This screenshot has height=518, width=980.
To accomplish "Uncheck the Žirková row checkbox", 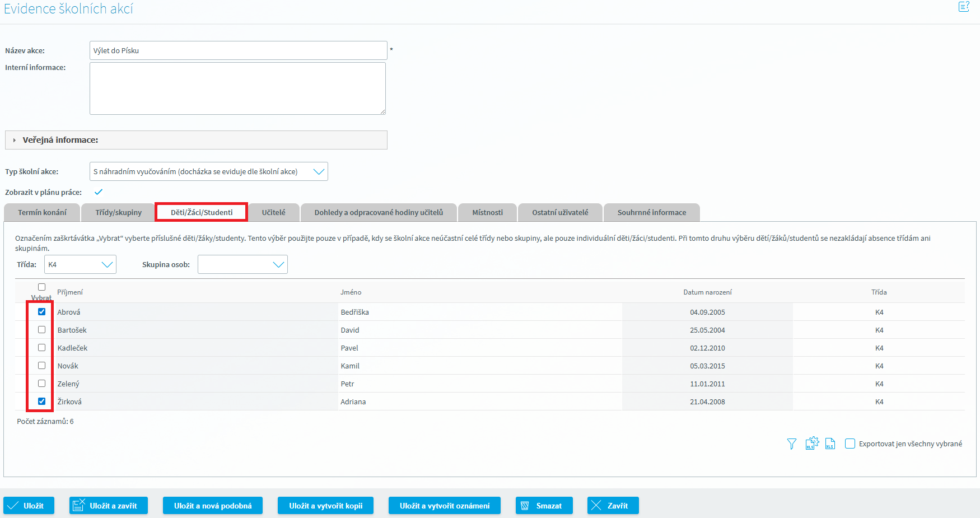I will click(41, 402).
